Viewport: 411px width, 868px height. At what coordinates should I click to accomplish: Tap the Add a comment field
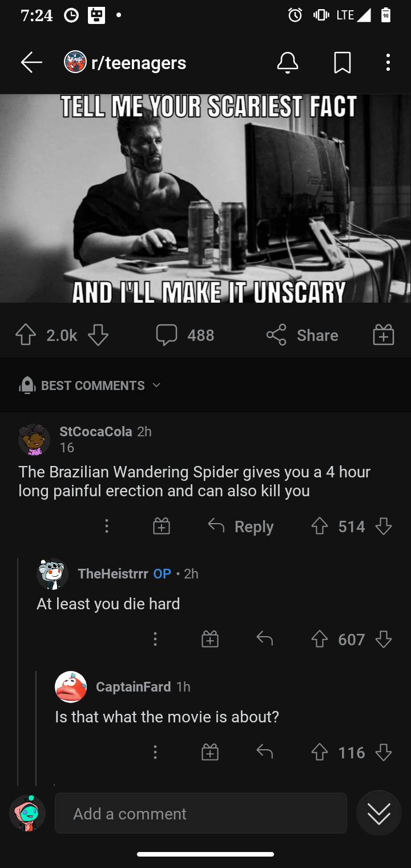(x=200, y=813)
